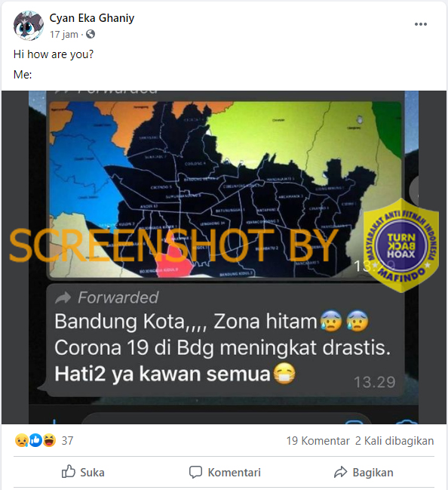Viewport: 448px width, 490px height.
Task: Open the 19 Komentar comments link
Action: tap(318, 441)
